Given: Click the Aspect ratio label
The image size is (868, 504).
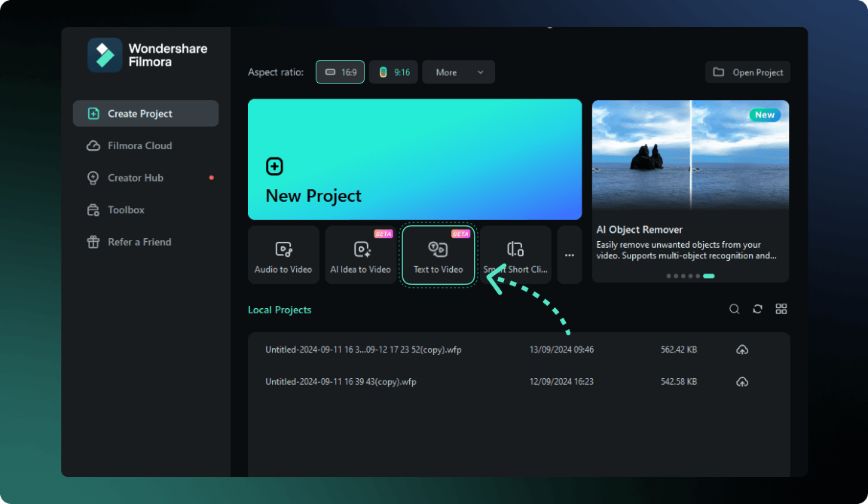Looking at the screenshot, I should (276, 72).
